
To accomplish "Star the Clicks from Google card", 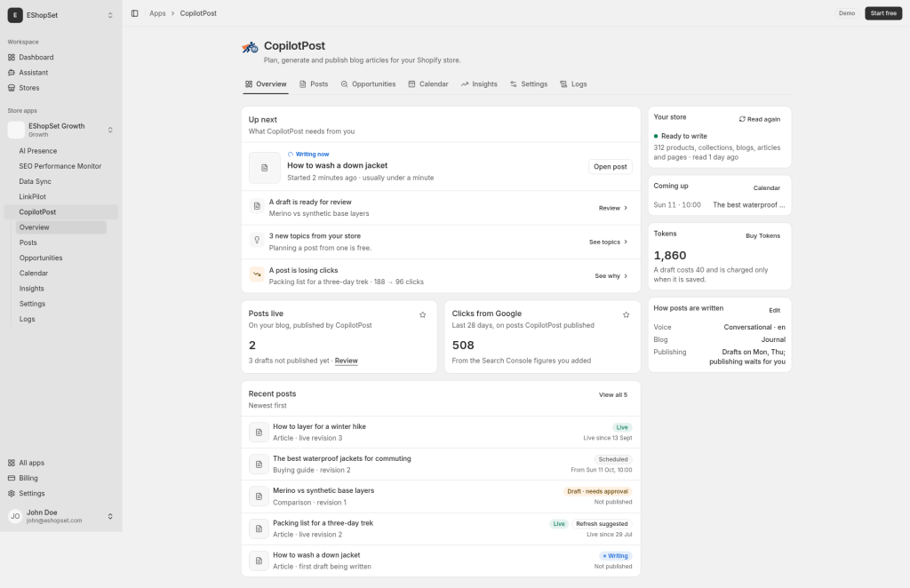I will tap(627, 315).
